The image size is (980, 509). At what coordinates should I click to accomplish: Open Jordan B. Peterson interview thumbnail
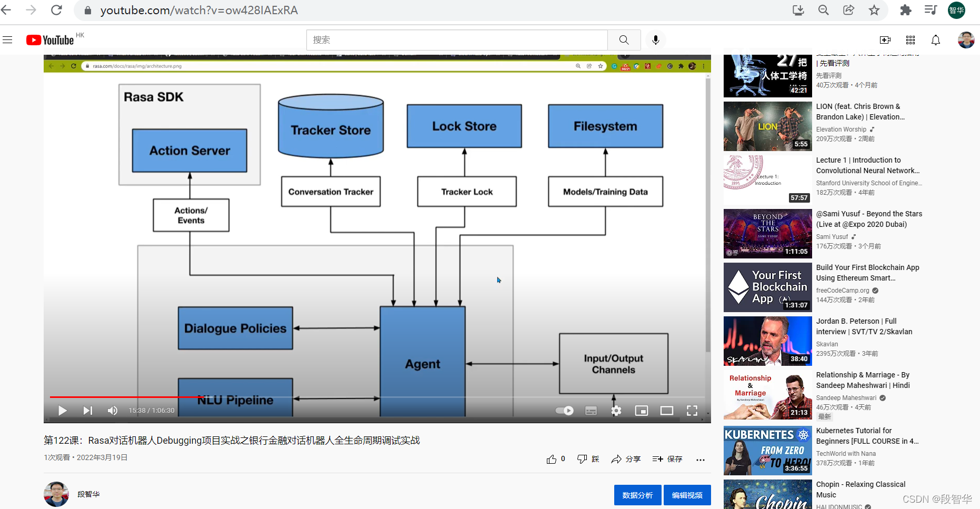[767, 341]
